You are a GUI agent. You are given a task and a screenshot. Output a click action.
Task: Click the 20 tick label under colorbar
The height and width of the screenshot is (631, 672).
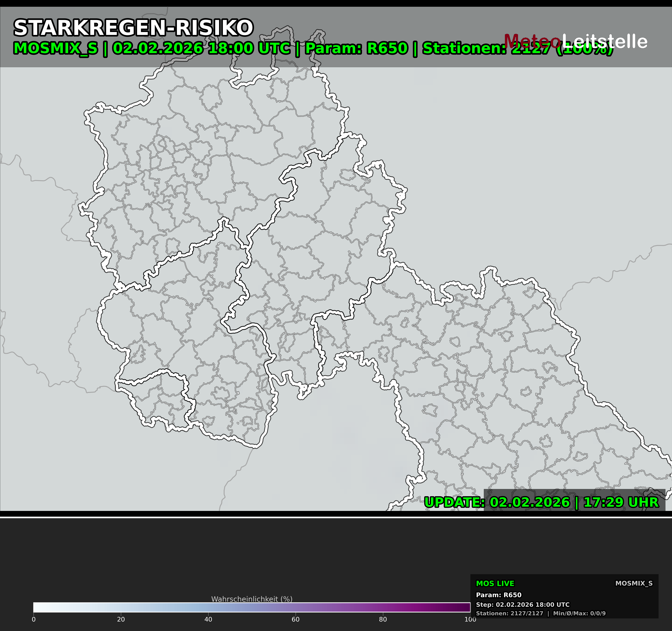coord(121,619)
